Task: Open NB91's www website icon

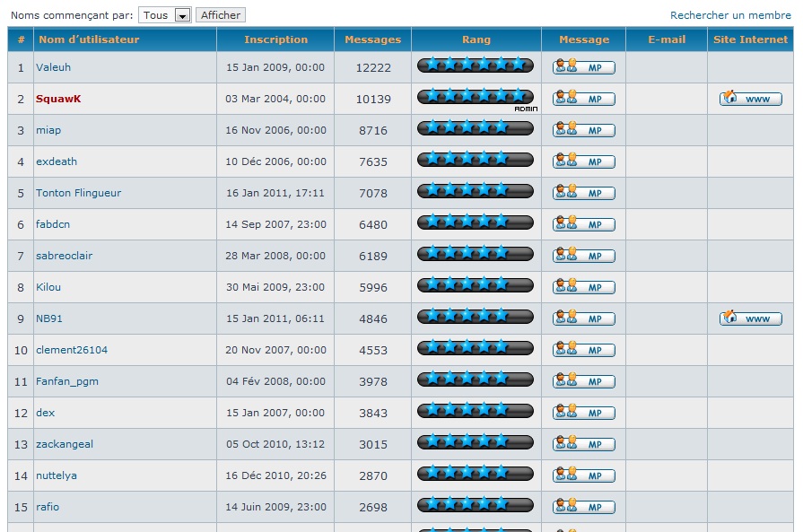Action: coord(751,318)
